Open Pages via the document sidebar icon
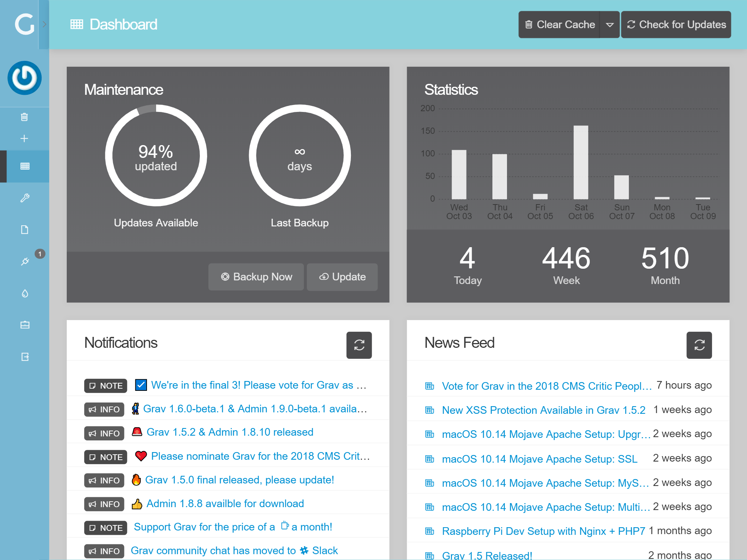Screen dimensions: 747x560 tap(24, 230)
